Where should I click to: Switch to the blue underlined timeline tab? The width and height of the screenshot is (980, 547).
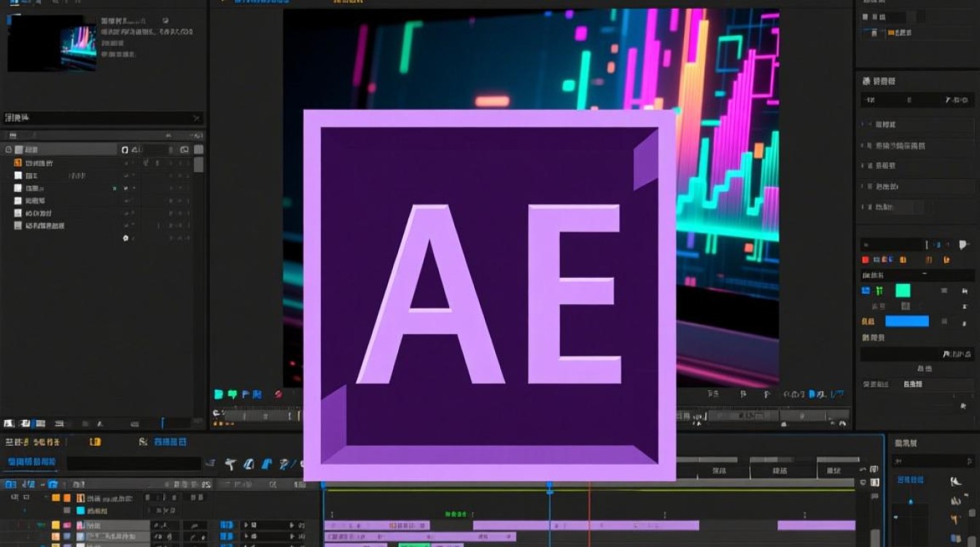tap(31, 462)
